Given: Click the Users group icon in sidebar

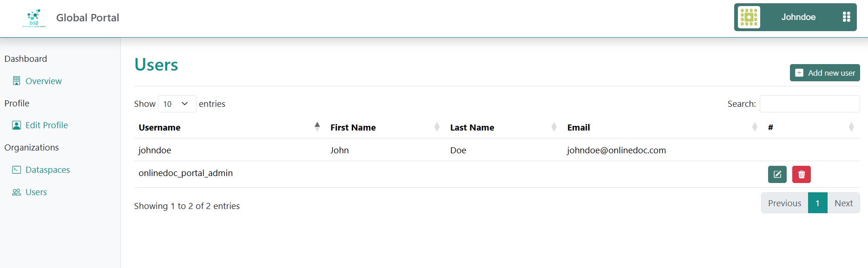Looking at the screenshot, I should click(x=16, y=192).
